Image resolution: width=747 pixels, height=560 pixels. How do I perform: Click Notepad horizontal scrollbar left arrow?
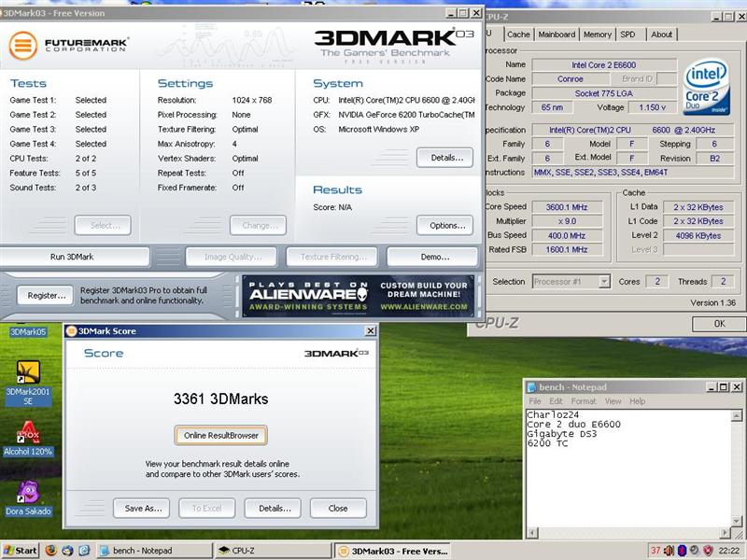click(532, 533)
